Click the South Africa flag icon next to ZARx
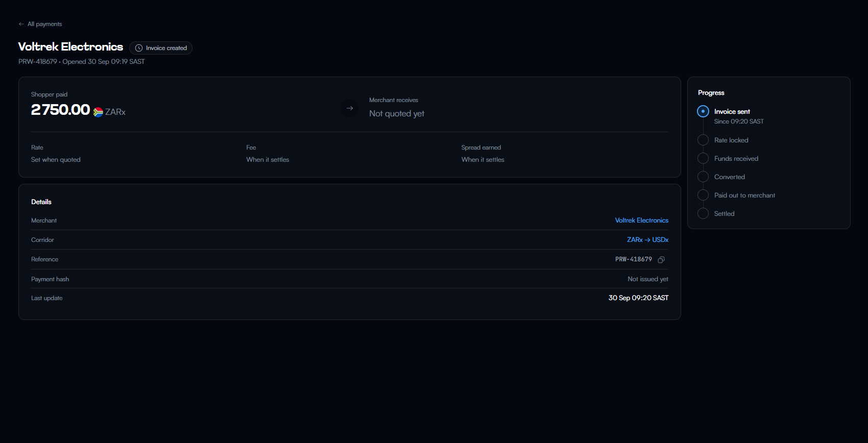Screen dimensions: 868x443 click(98, 112)
